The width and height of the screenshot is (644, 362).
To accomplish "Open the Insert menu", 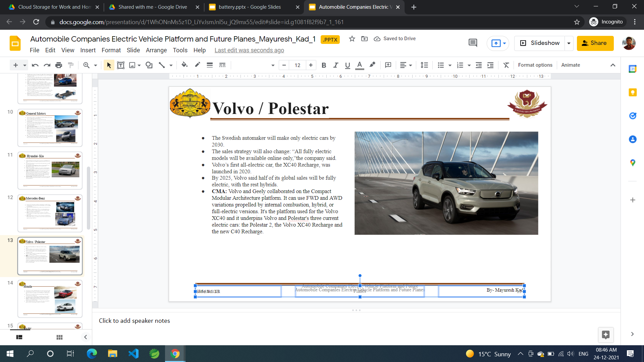I will coord(88,50).
